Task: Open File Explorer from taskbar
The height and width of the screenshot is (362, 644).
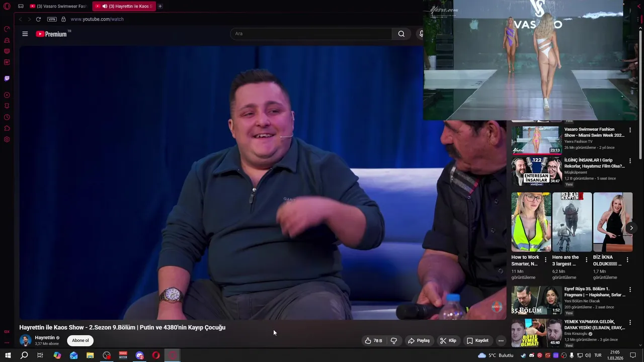Action: click(x=90, y=355)
